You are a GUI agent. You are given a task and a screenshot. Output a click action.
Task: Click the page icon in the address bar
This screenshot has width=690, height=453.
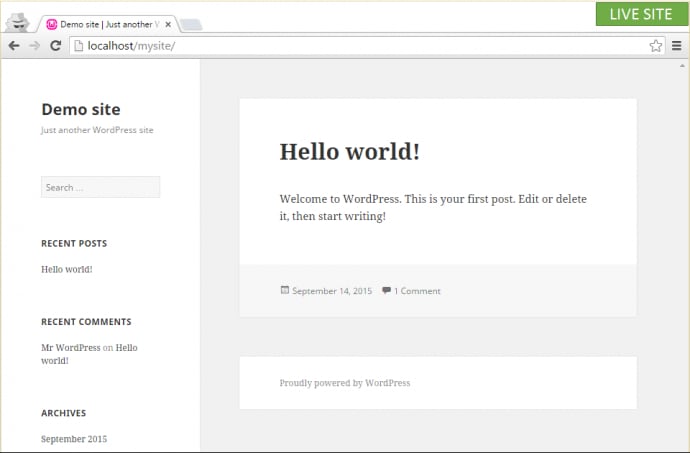coord(78,46)
